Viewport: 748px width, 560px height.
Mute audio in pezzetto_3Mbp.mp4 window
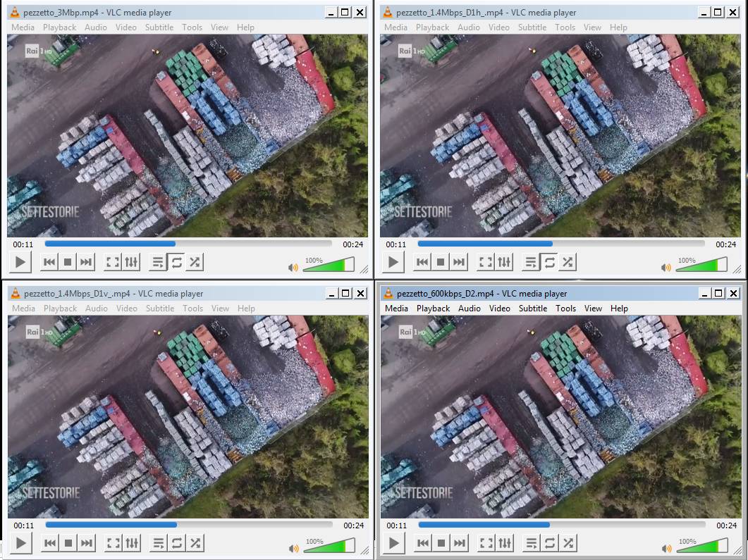click(293, 268)
